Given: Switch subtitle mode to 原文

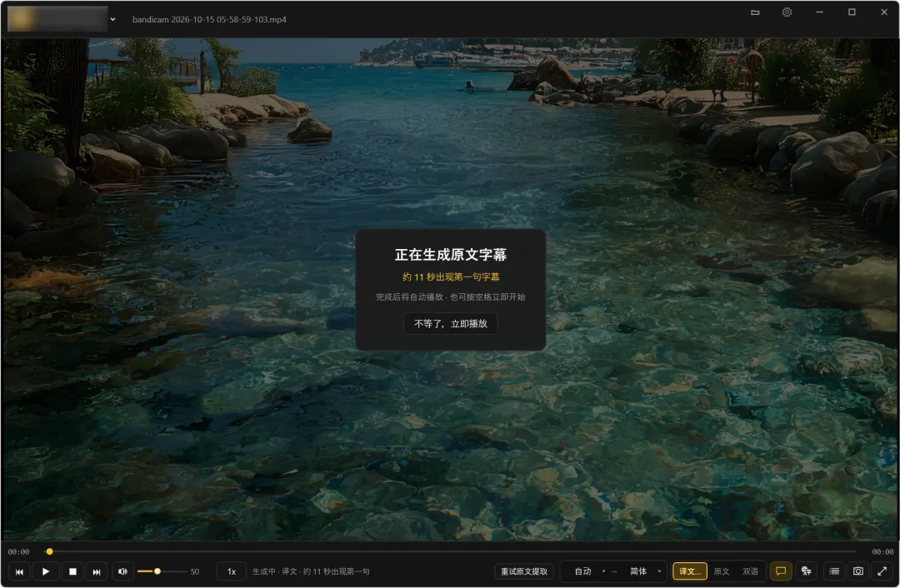Looking at the screenshot, I should (722, 571).
